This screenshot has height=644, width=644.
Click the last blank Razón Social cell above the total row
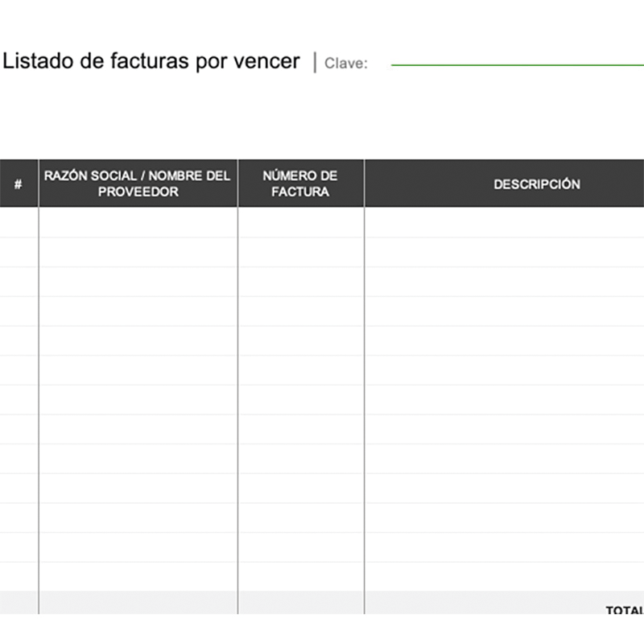click(138, 576)
